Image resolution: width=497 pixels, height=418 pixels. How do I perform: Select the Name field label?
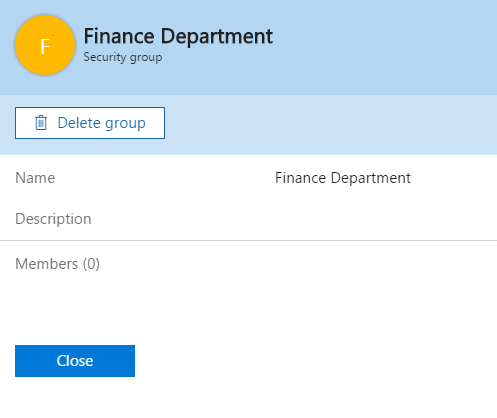click(35, 178)
